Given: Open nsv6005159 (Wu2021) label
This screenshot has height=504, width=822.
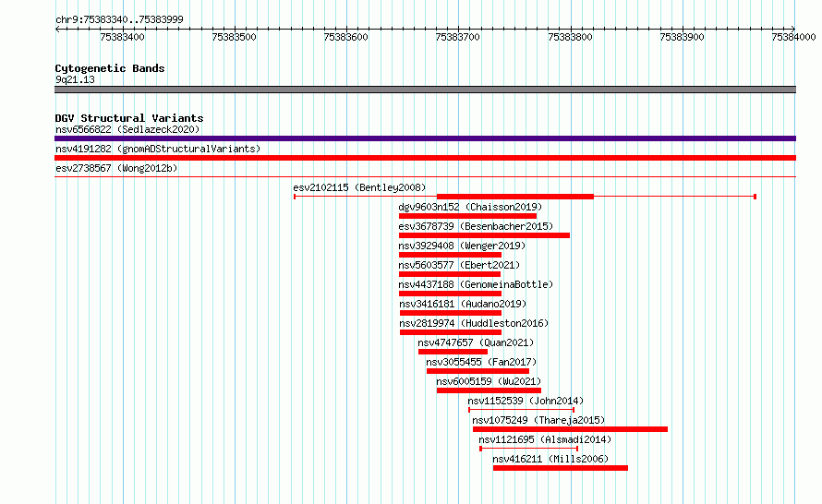Looking at the screenshot, I should click(x=489, y=381).
